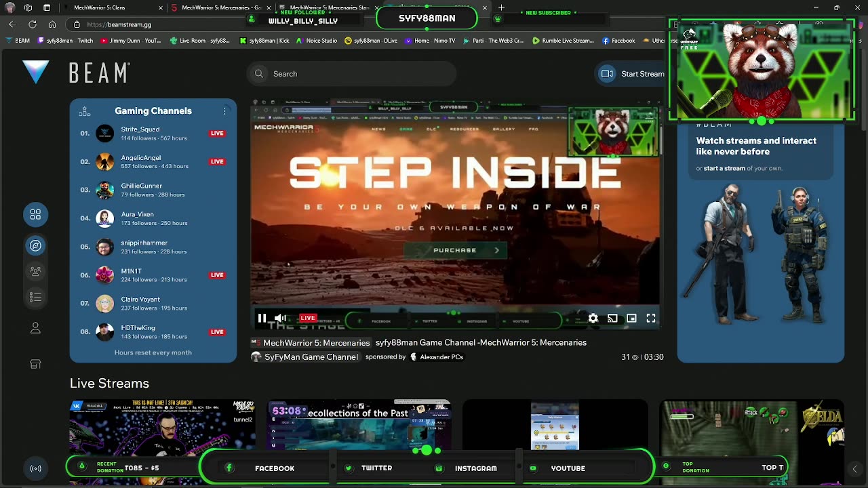Open Aura_Vixen channel
868x488 pixels.
(x=153, y=218)
